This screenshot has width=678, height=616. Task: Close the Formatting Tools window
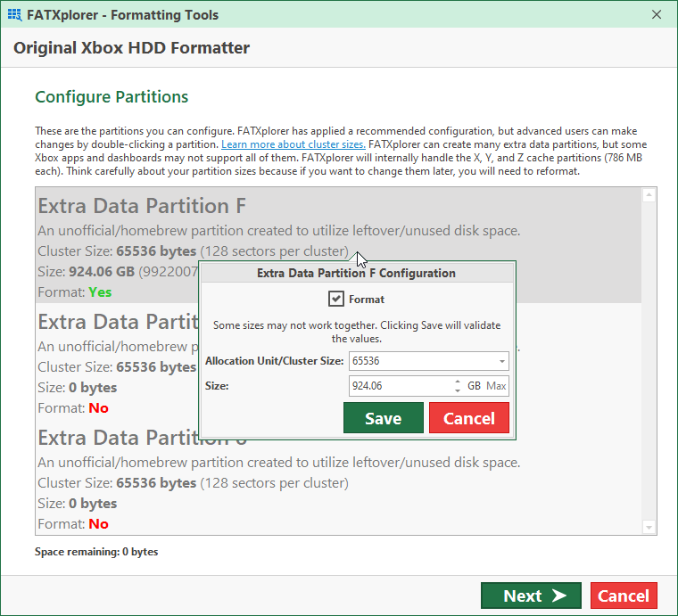656,14
